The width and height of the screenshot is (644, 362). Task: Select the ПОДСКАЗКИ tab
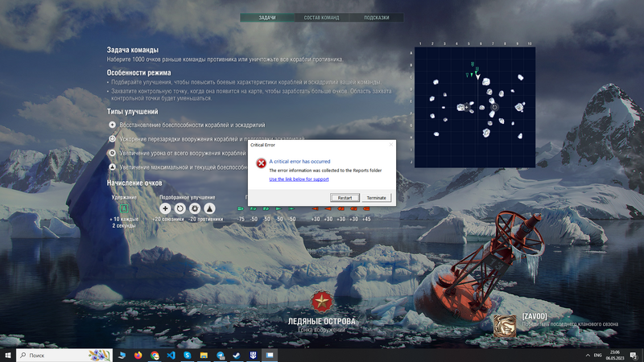[x=376, y=18]
